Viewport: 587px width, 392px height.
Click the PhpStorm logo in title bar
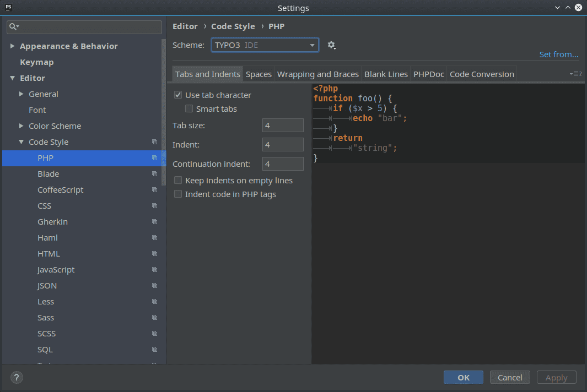pyautogui.click(x=9, y=8)
